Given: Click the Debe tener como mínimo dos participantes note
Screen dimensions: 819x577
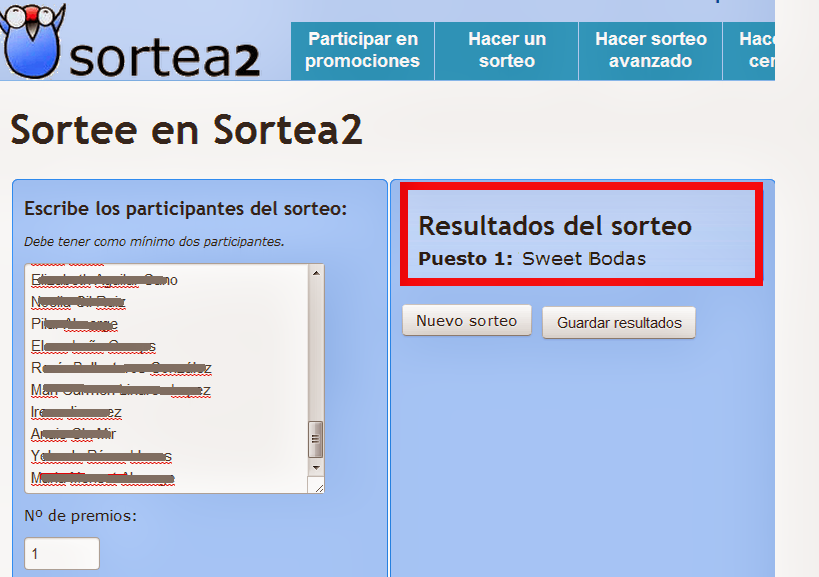Looking at the screenshot, I should pyautogui.click(x=154, y=242).
